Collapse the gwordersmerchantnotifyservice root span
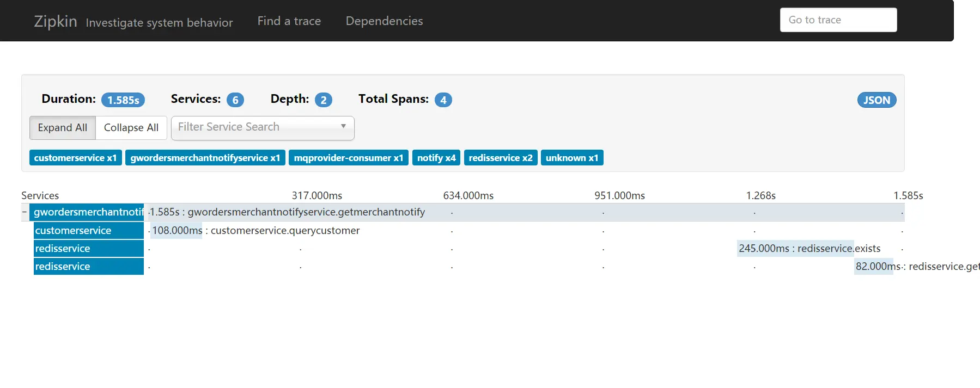This screenshot has width=980, height=388. tap(25, 212)
